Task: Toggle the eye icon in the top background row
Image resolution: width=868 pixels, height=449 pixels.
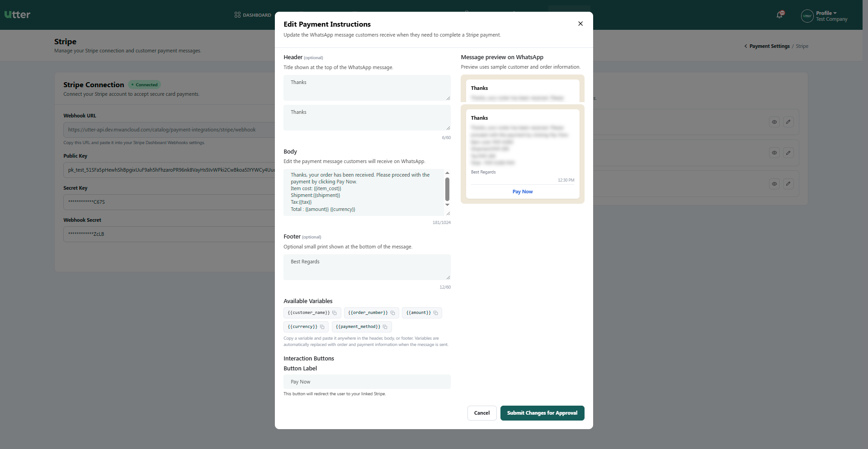Action: tap(774, 122)
